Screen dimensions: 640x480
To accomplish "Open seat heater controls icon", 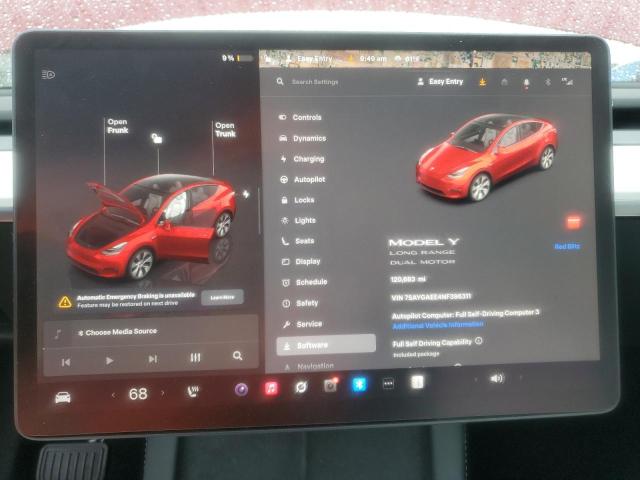I will [193, 392].
